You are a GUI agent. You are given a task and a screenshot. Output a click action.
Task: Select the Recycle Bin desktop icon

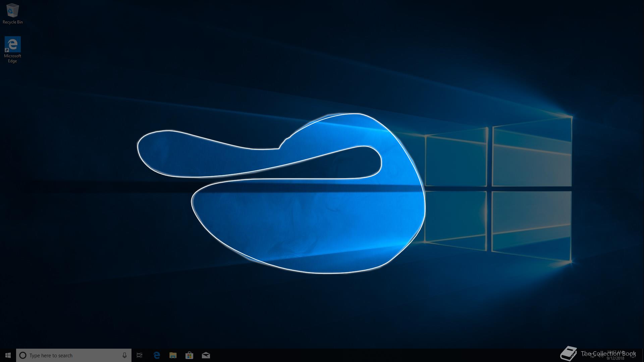tap(12, 14)
